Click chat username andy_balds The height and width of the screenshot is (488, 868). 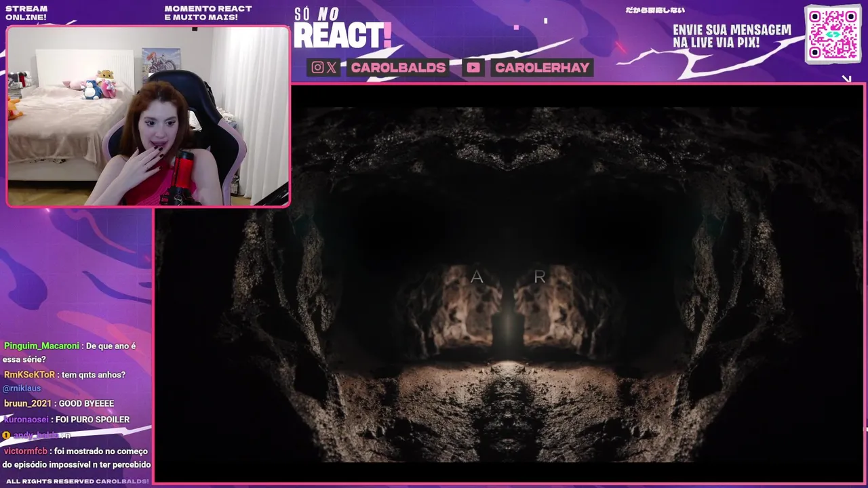coord(35,435)
